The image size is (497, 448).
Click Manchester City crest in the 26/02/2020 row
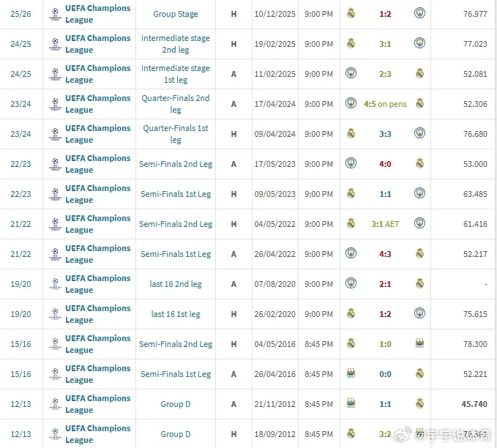tap(419, 313)
